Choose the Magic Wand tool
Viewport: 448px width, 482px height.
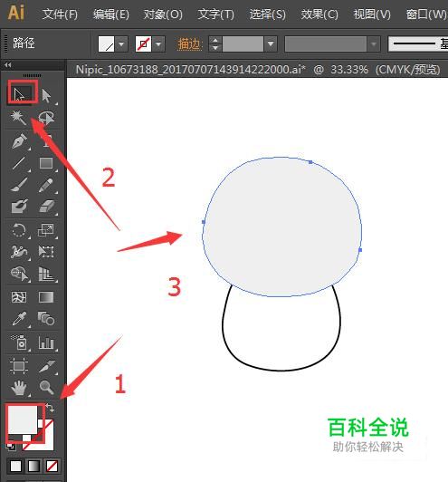tap(18, 118)
